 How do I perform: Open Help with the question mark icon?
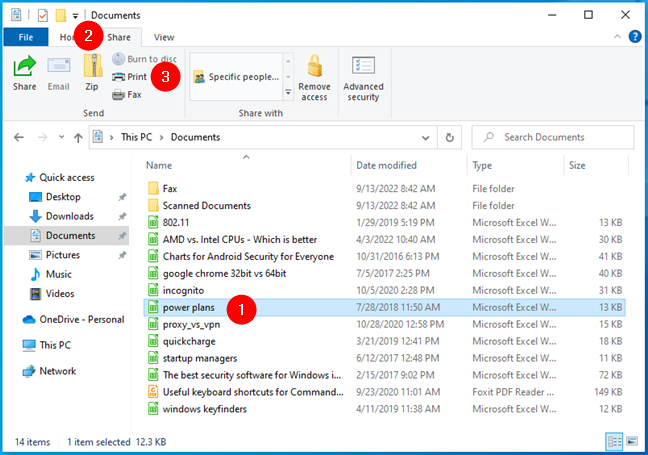[x=635, y=37]
